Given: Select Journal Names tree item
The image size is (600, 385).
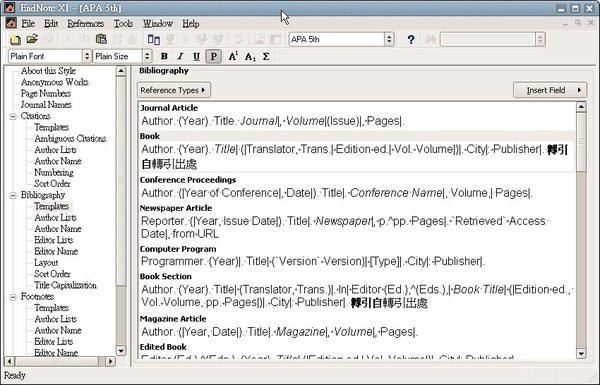Looking at the screenshot, I should point(46,104).
